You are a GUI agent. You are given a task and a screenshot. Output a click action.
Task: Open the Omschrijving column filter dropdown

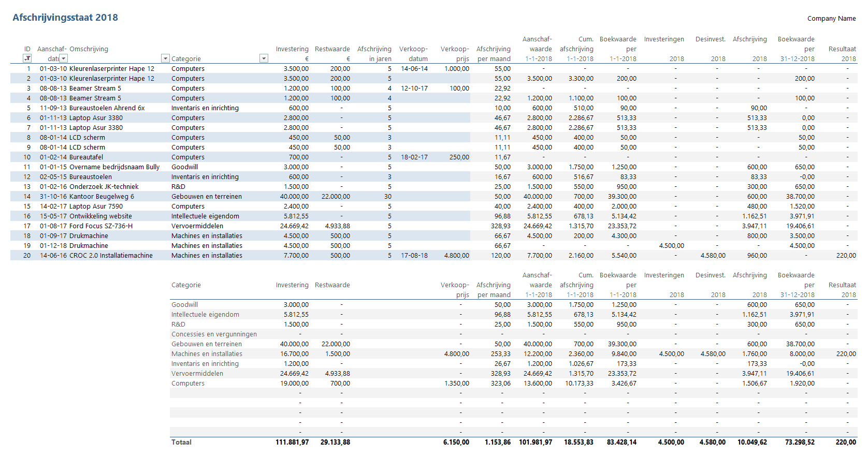pyautogui.click(x=165, y=58)
